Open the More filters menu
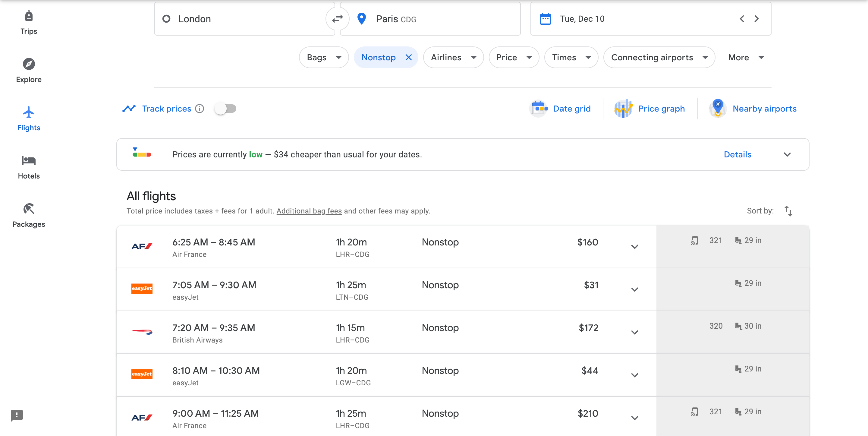868x436 pixels. [x=745, y=57]
